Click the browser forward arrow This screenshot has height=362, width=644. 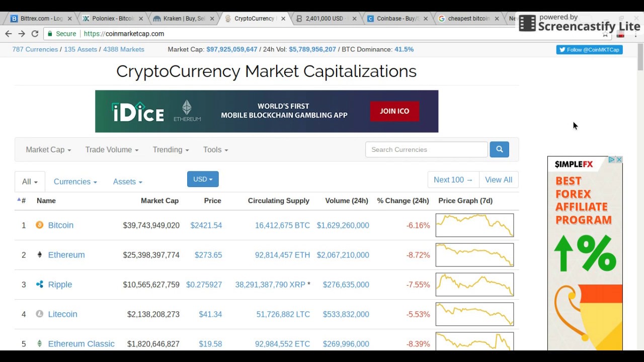point(22,34)
